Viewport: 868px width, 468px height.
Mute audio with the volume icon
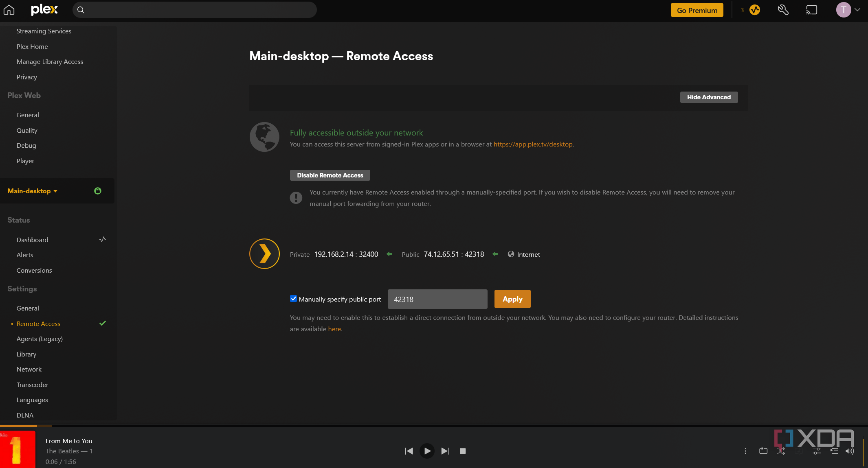[x=850, y=451]
